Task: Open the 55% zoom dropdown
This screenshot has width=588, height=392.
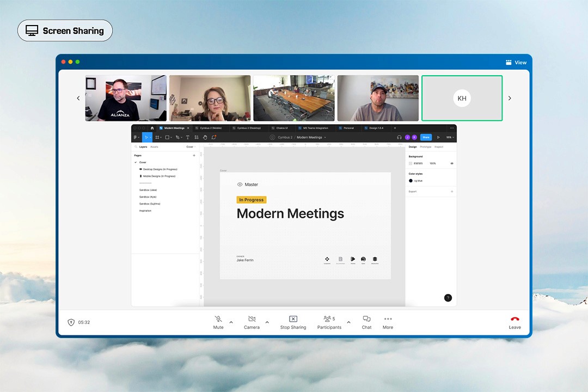Action: coord(450,137)
